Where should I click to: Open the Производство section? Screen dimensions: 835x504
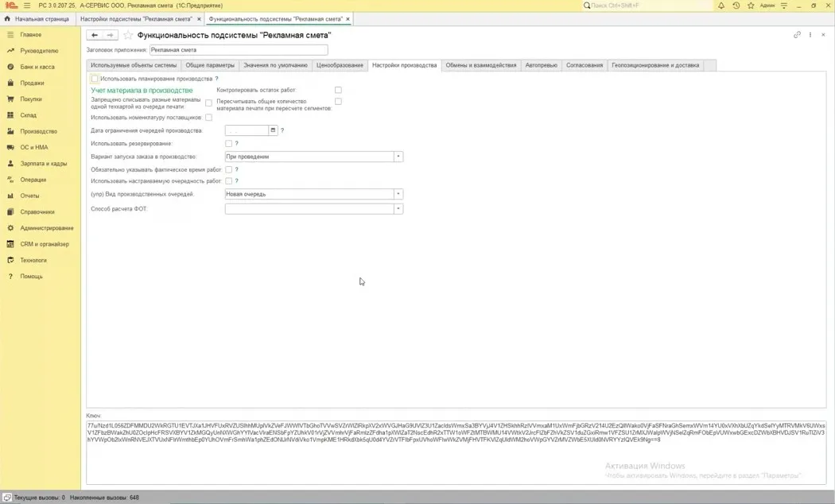click(x=41, y=131)
